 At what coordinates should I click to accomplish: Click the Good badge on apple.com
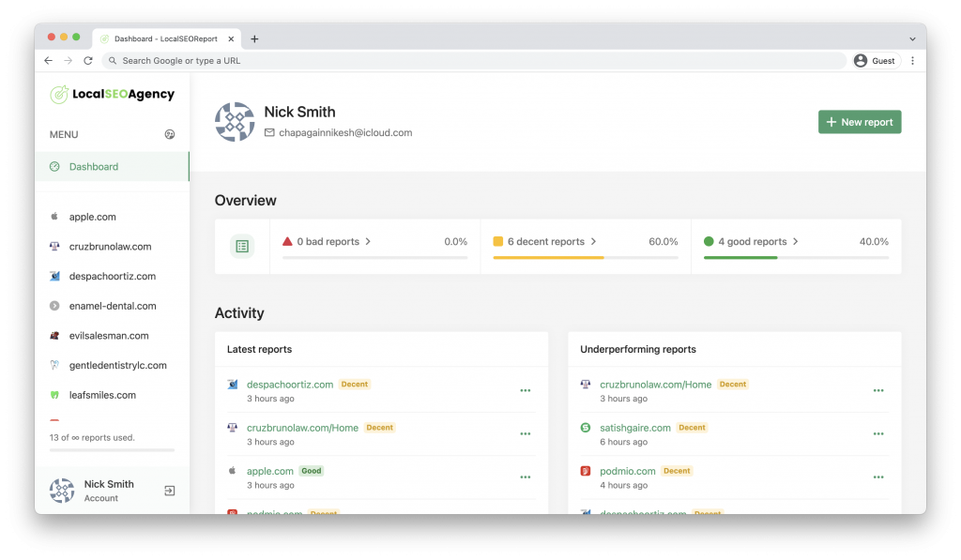click(312, 471)
